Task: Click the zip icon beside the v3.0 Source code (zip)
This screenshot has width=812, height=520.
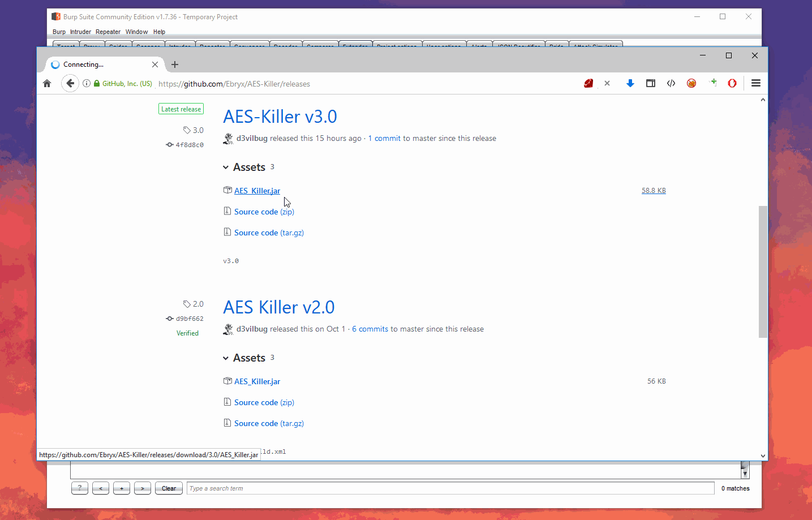Action: click(227, 211)
